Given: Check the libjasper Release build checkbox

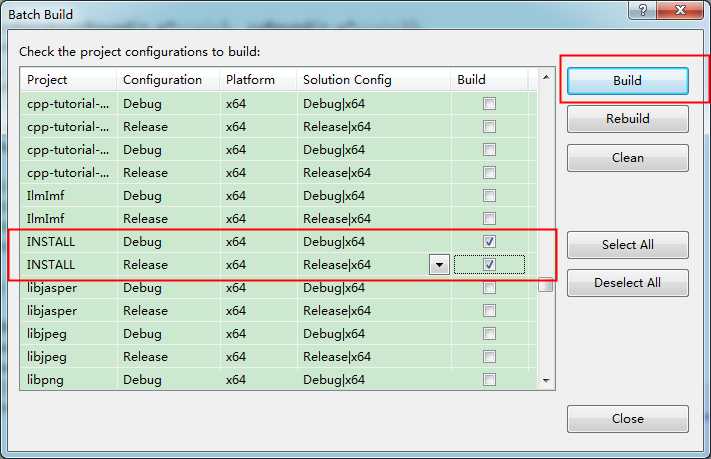Looking at the screenshot, I should pos(489,311).
